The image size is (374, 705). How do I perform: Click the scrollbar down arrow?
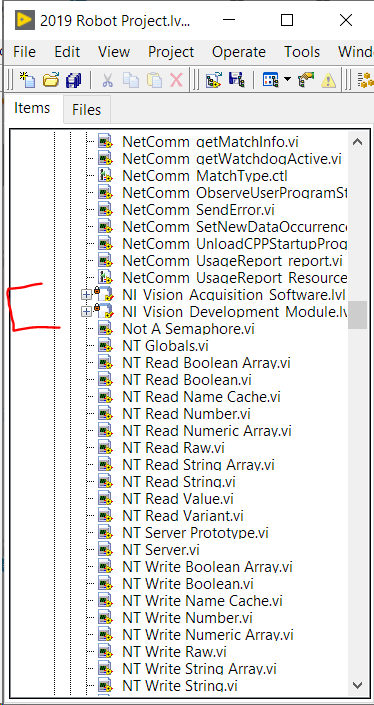coord(357,685)
